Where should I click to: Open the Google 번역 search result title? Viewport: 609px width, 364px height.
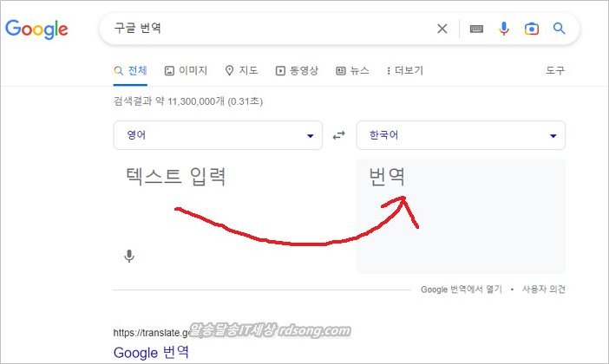point(151,353)
